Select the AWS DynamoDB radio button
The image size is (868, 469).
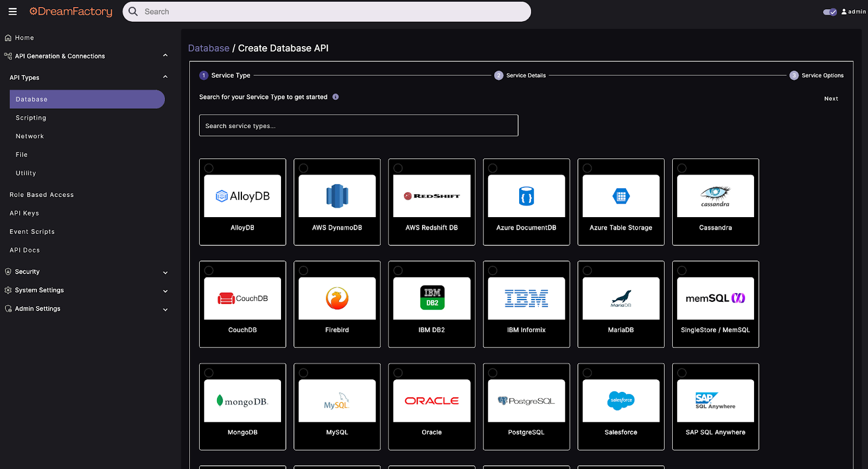(x=303, y=168)
